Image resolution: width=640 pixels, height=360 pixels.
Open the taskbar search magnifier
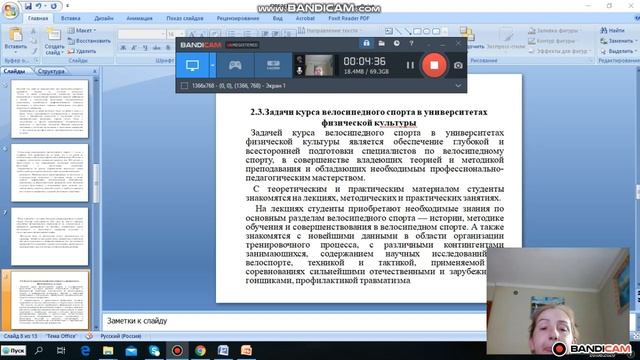(x=39, y=350)
